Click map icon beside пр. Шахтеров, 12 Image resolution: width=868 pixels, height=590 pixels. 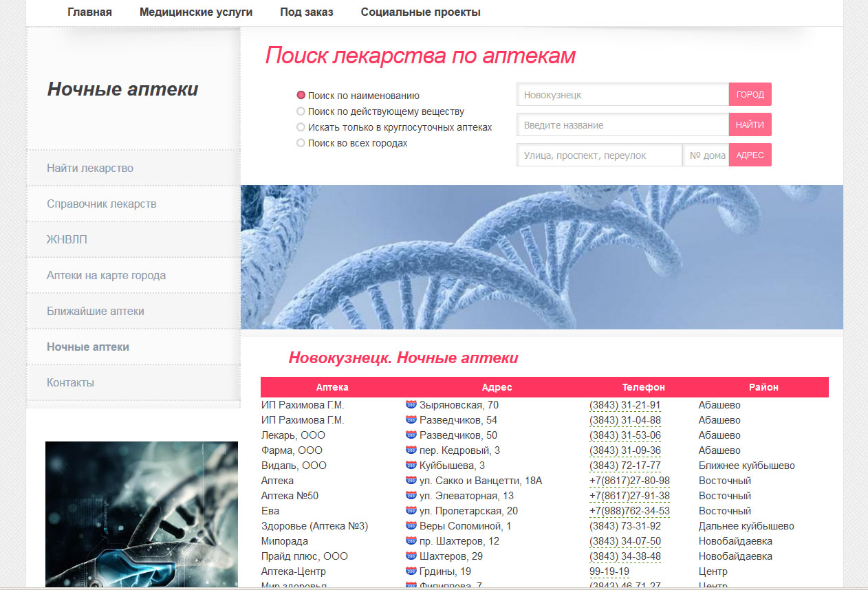[x=411, y=540]
